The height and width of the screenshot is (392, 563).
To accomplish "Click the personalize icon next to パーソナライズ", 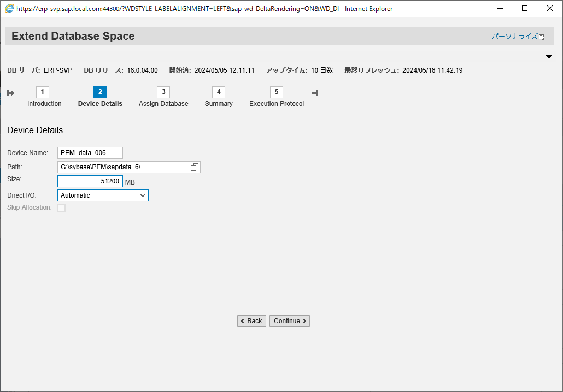I will 542,37.
